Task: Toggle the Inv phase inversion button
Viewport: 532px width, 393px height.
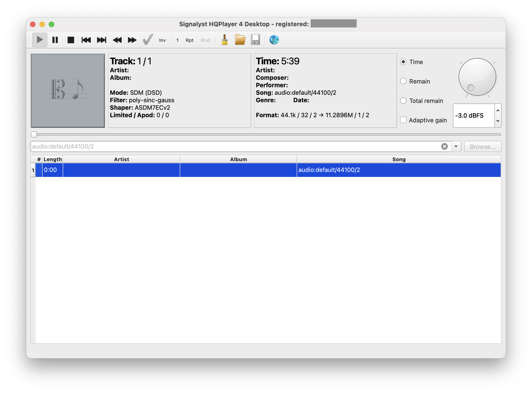Action: pos(163,40)
